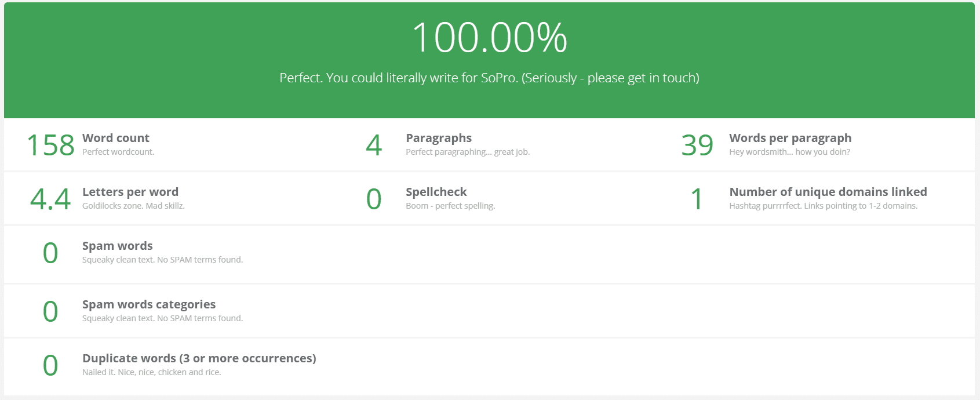
Task: Click the zero value beside Spellcheck
Action: coord(374,199)
